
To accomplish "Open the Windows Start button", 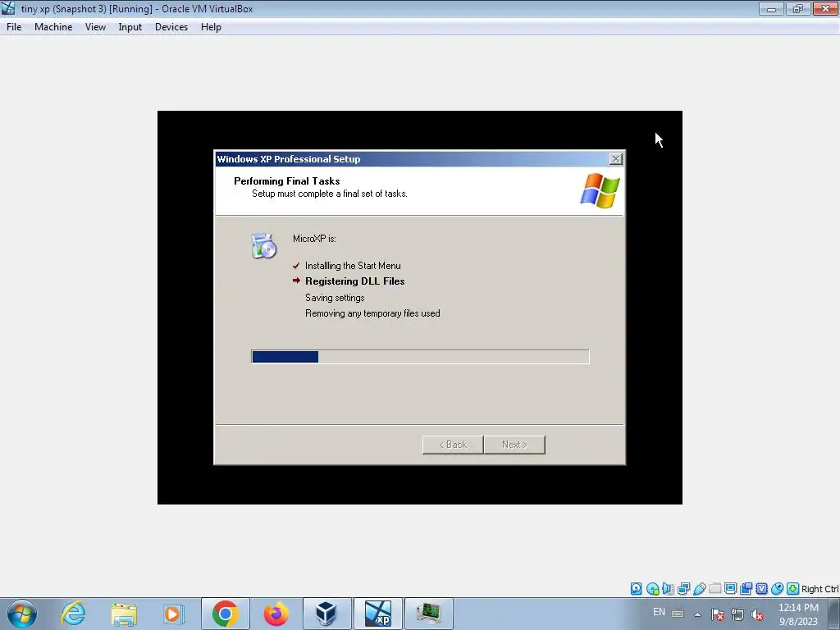I will click(22, 614).
